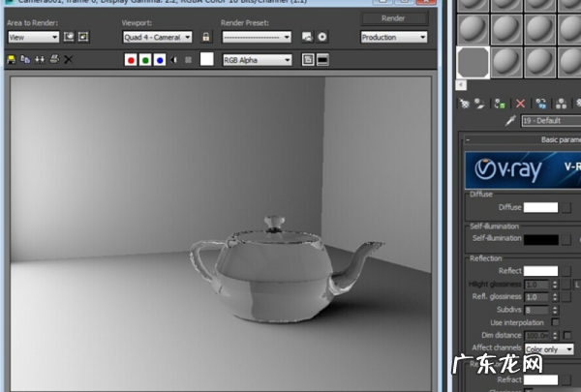Toggle the blue channel button

[160, 60]
